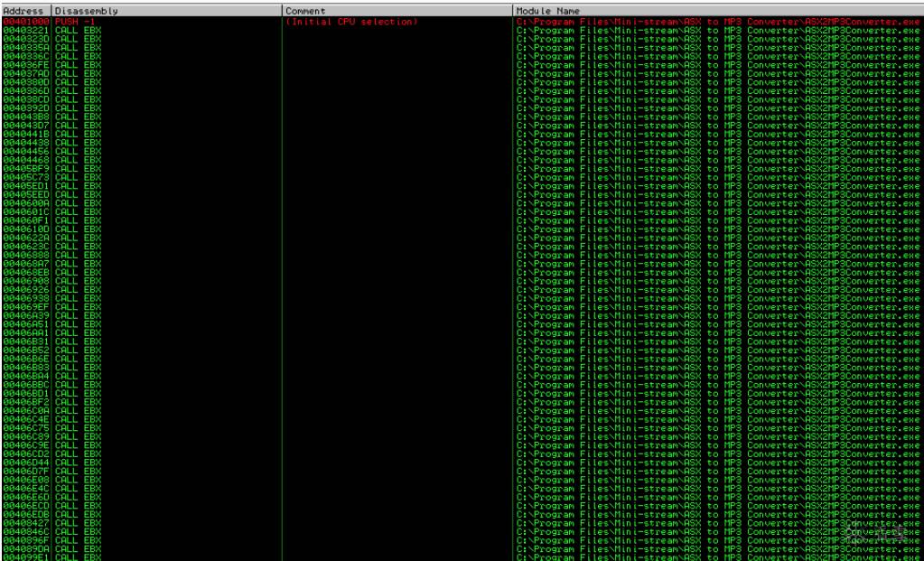Screen dimensions: 924x561
Task: Select address 0040335A
Action: click(x=26, y=48)
